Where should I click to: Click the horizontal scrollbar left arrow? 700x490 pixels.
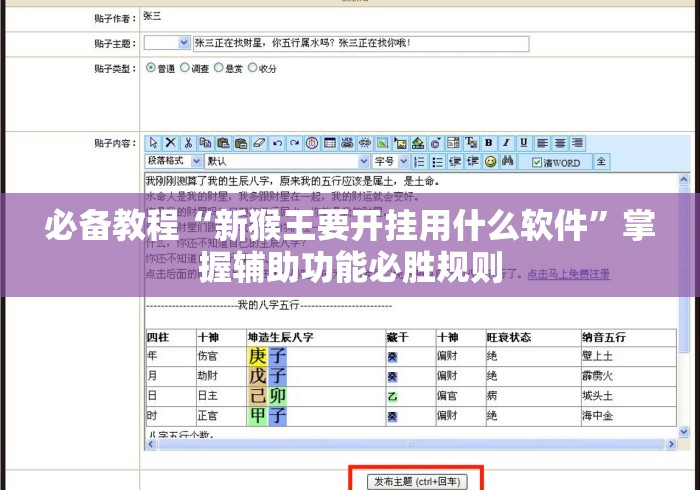click(x=151, y=444)
